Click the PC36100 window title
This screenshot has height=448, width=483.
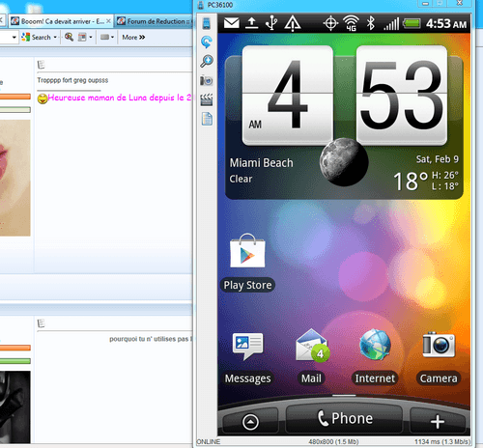point(220,5)
